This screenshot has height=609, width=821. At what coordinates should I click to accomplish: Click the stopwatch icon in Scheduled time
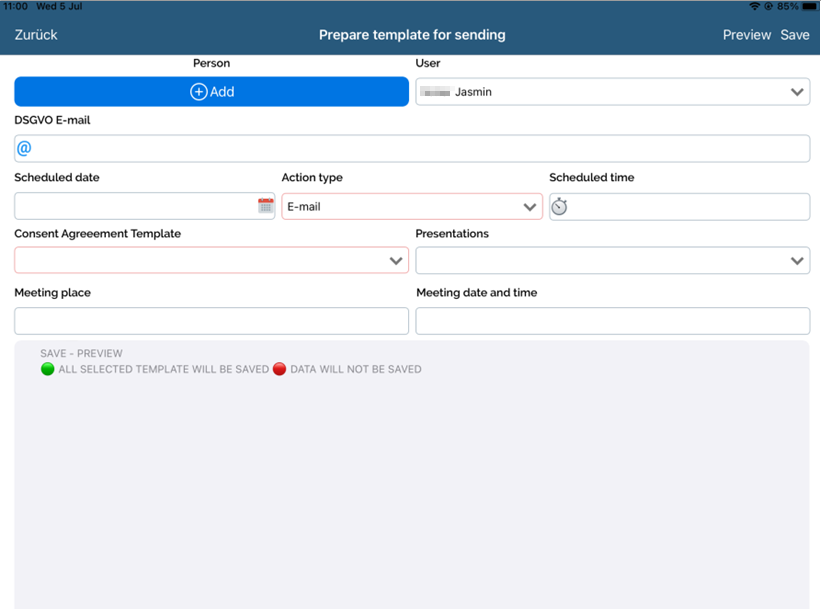pyautogui.click(x=560, y=207)
